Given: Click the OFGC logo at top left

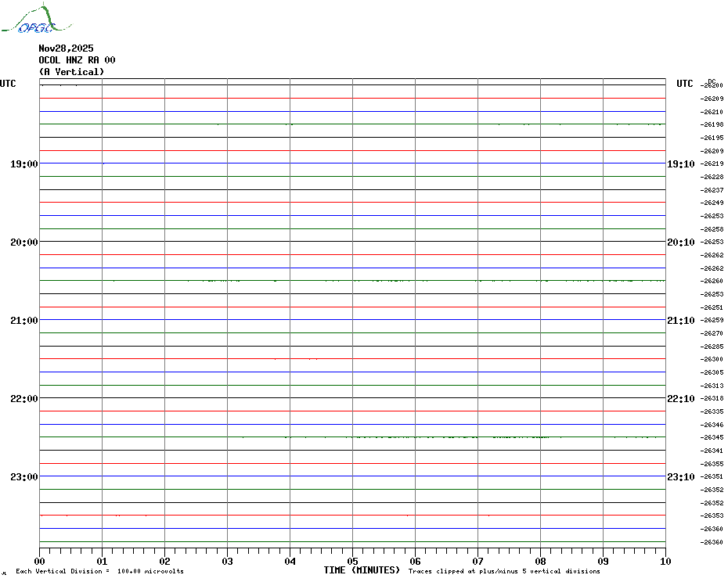Looking at the screenshot, I should [29, 20].
